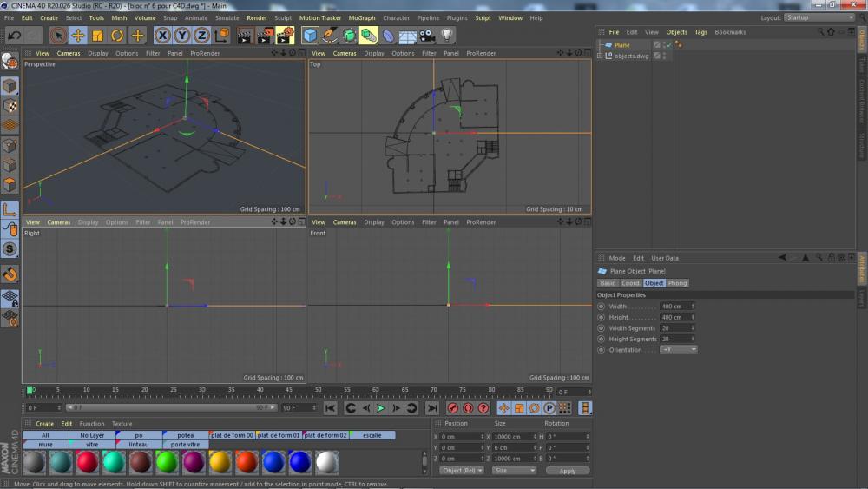Open Edit Render Settings icon
This screenshot has height=489, width=868.
285,36
